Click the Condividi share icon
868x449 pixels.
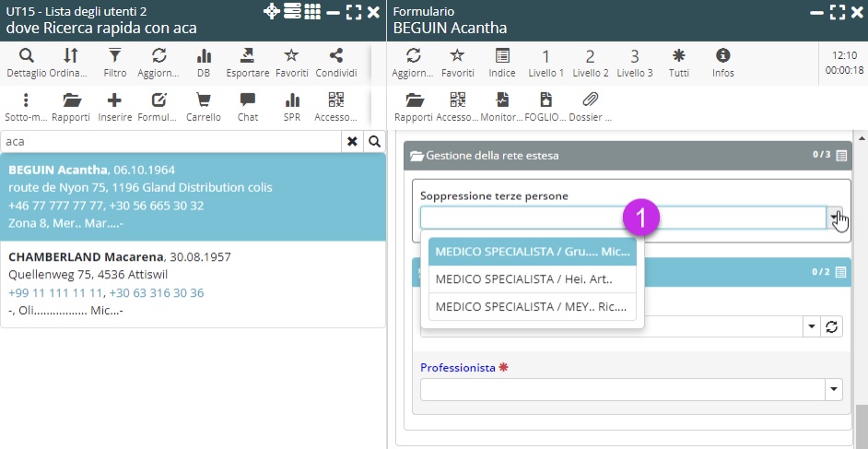(x=335, y=62)
